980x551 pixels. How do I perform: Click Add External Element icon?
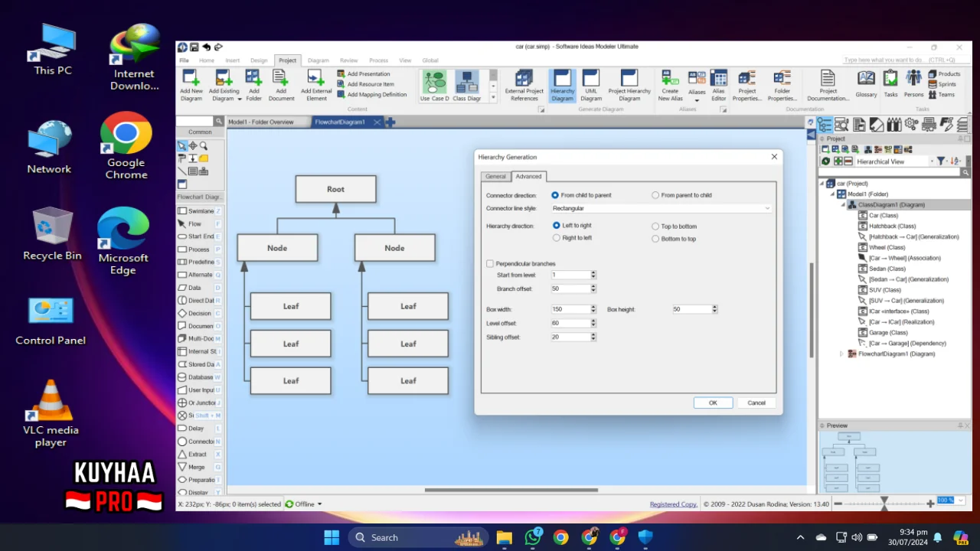316,85
